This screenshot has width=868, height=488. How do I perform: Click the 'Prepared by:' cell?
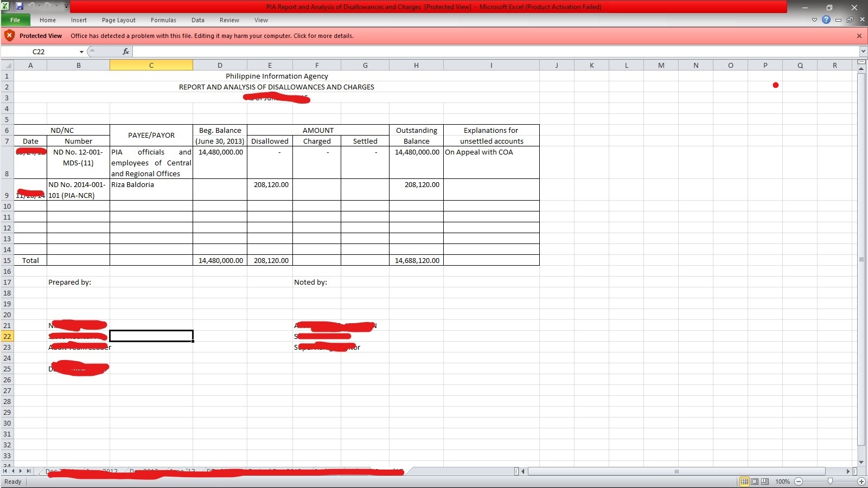click(x=78, y=282)
